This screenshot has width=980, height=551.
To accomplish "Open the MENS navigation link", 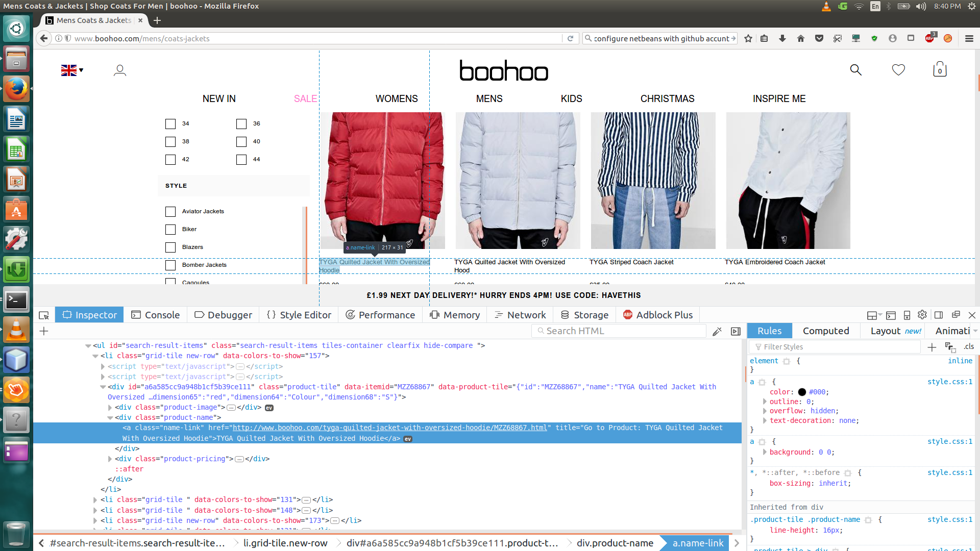I will pyautogui.click(x=489, y=99).
